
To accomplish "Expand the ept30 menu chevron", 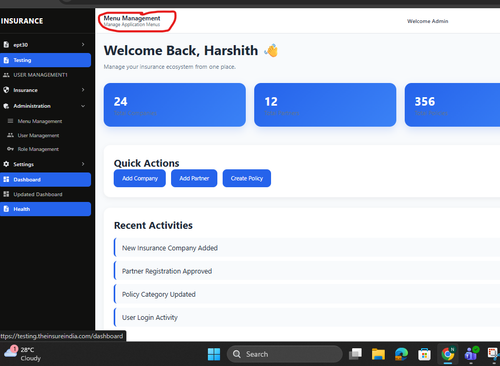I will tap(83, 44).
